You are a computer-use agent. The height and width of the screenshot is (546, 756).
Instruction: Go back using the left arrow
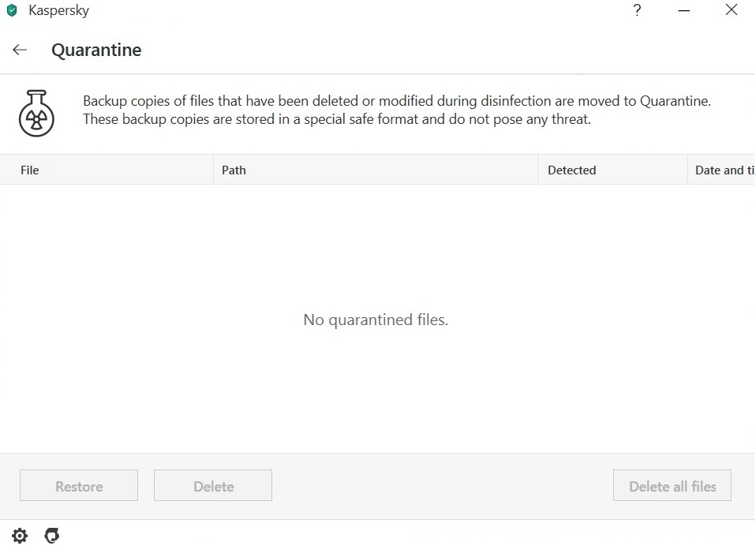(20, 50)
